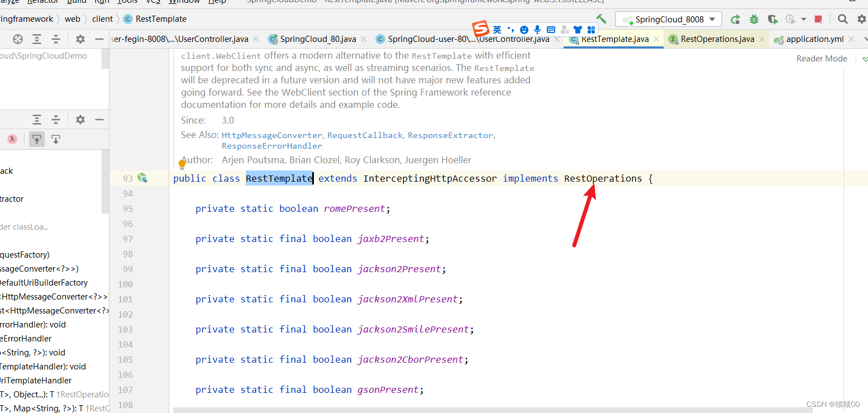Viewport: 868px width, 413px height.
Task: Open Sogou soft keyboard icon
Action: click(x=551, y=30)
